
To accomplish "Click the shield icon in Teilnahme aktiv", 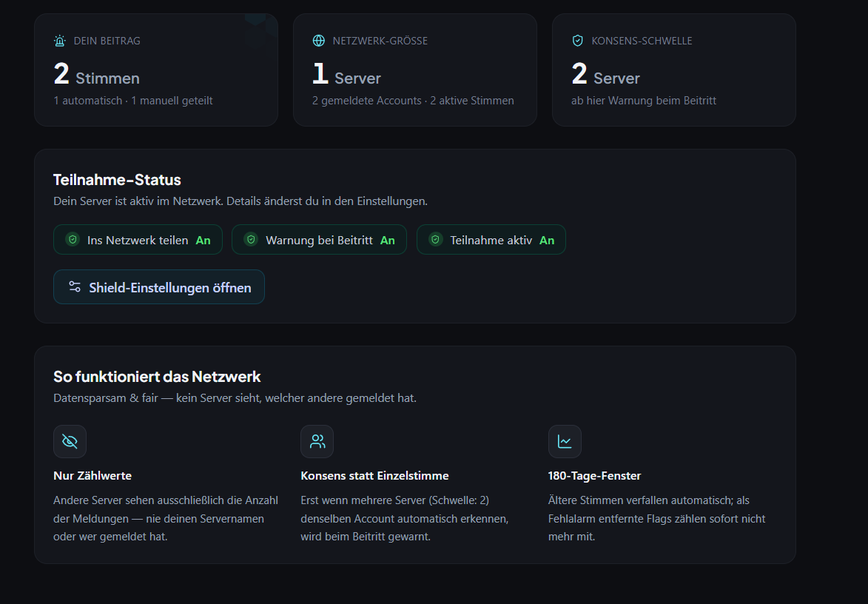I will tap(436, 239).
